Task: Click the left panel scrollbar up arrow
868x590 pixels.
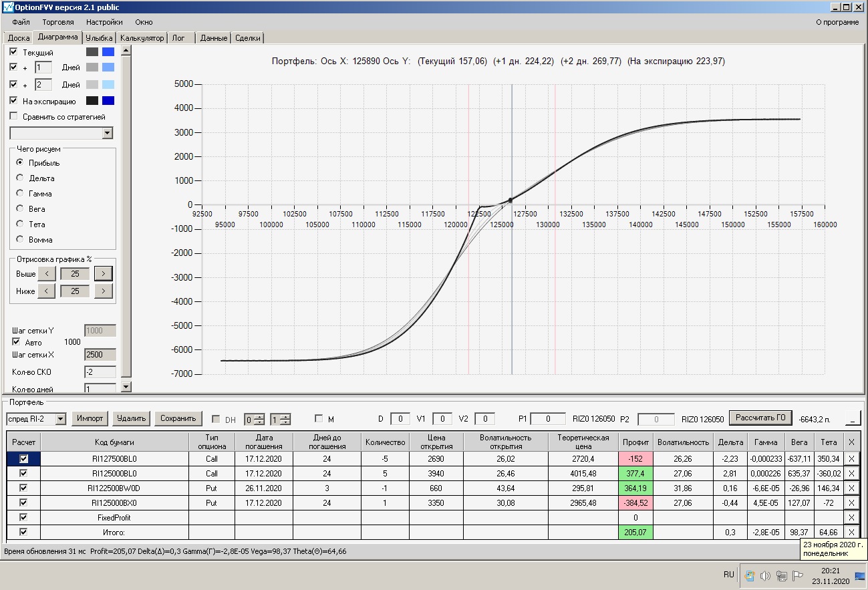Action: pos(126,50)
